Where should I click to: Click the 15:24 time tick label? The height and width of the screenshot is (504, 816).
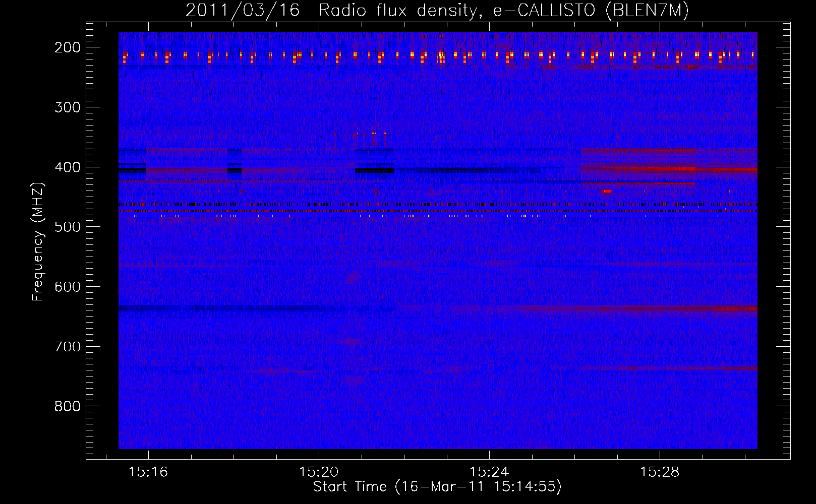point(489,472)
